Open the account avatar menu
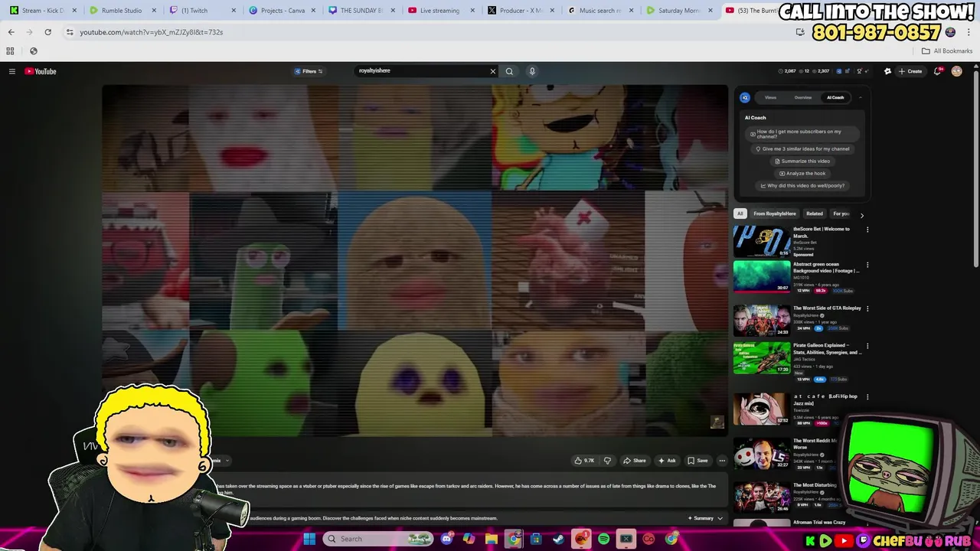 pos(956,71)
